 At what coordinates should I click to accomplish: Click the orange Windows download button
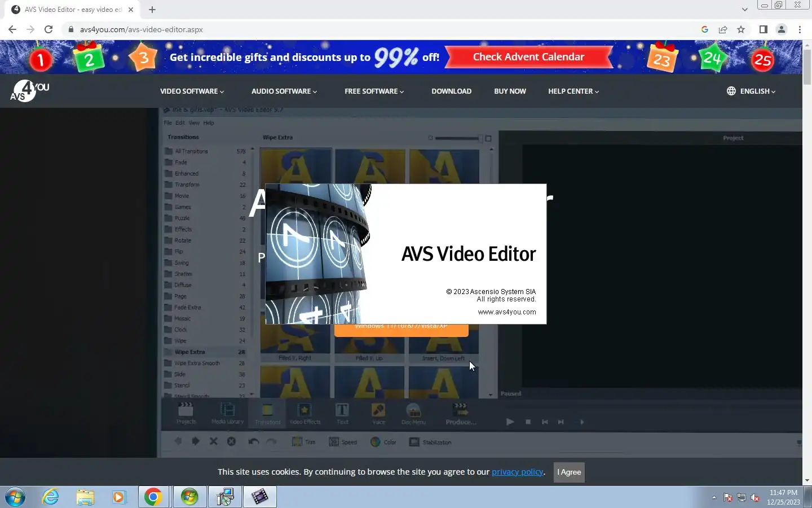tap(401, 330)
